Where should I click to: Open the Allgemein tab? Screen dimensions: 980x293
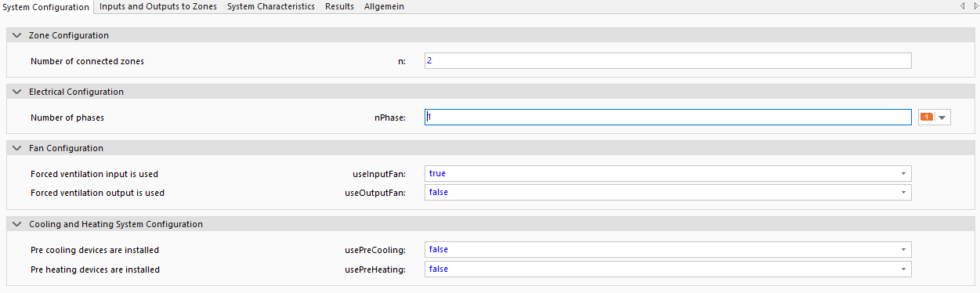click(x=384, y=6)
